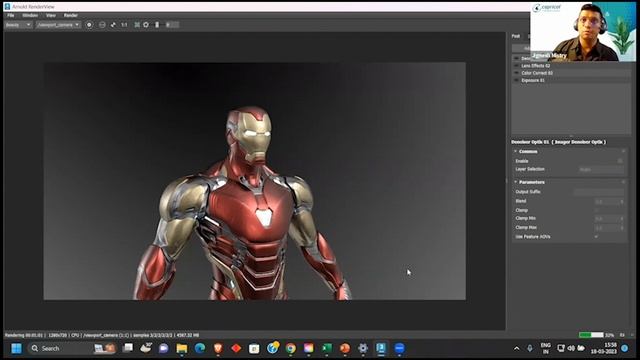This screenshot has height=360, width=640.
Task: Open the Windows Start menu
Action: pos(16,348)
